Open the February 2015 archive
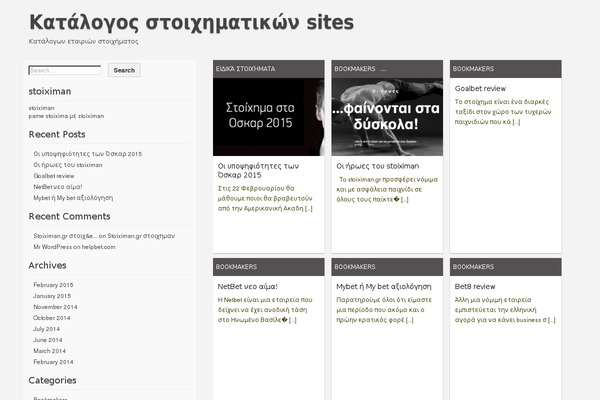Viewport: 600px width, 400px height. [x=53, y=285]
